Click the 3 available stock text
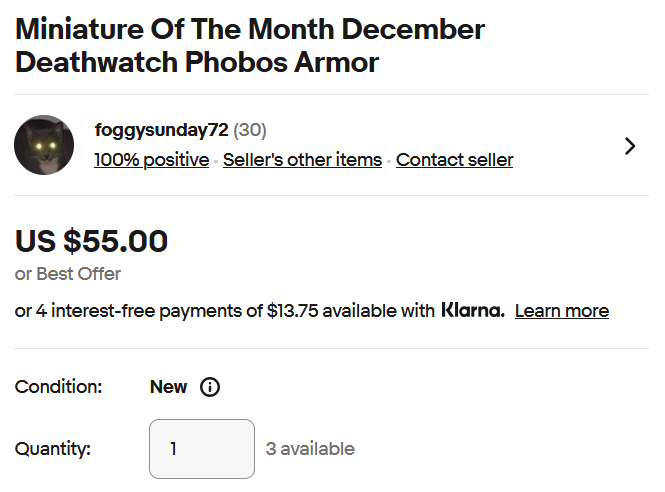 (310, 449)
